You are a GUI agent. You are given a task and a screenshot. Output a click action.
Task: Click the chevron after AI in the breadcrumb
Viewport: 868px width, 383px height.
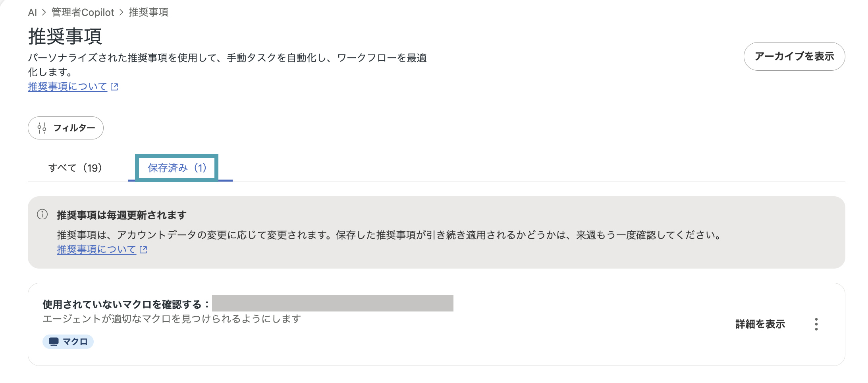44,12
